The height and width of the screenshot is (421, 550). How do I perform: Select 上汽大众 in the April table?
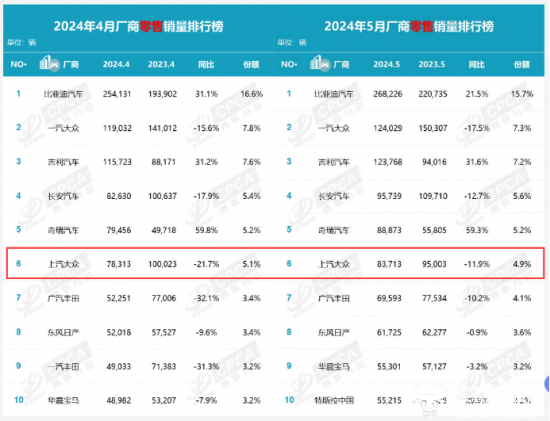[63, 264]
